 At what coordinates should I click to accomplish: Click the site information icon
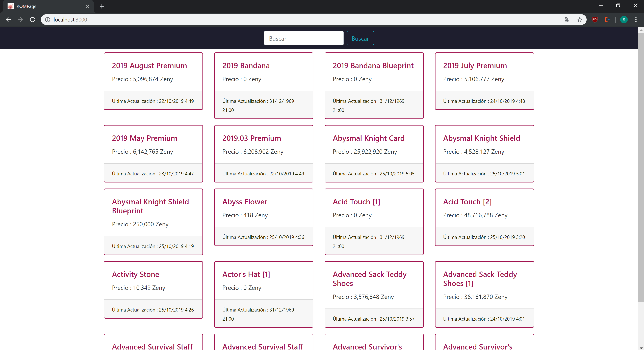point(47,19)
